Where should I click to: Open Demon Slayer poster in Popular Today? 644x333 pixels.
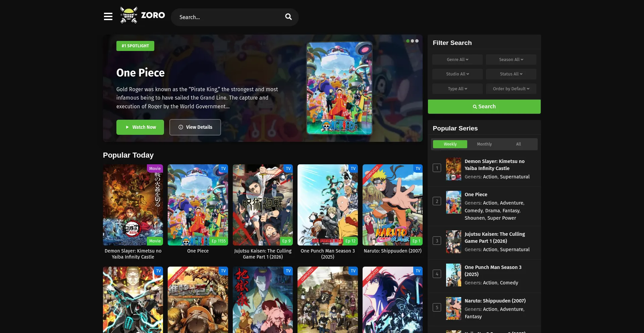click(133, 205)
